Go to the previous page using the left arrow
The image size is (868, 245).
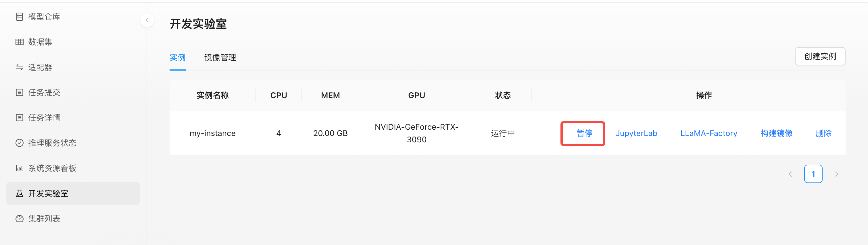point(790,174)
